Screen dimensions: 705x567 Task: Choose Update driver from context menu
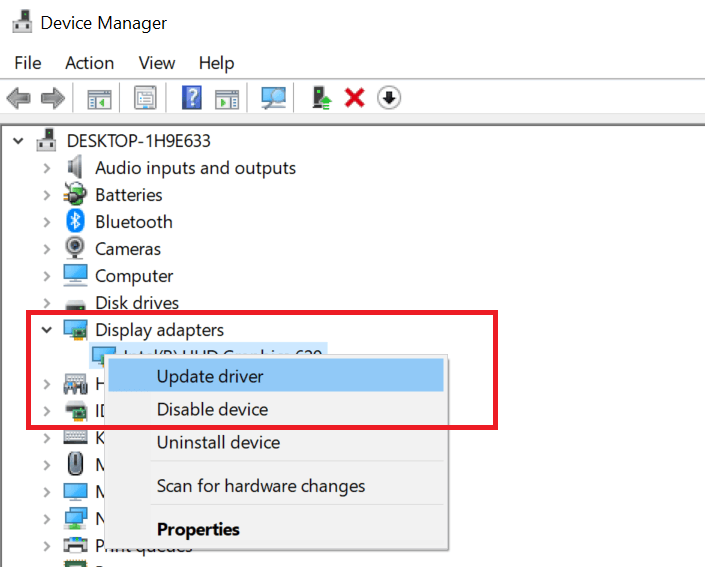tap(276, 376)
